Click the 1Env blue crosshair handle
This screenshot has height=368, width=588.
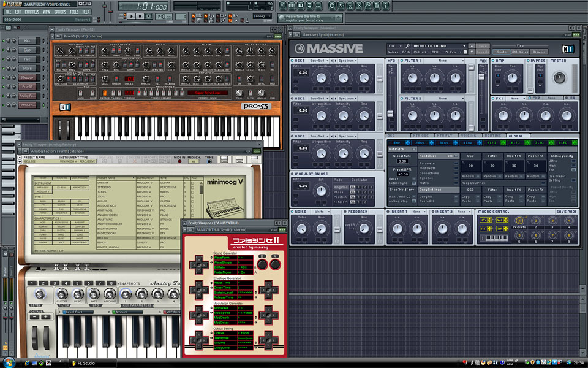tap(408, 143)
